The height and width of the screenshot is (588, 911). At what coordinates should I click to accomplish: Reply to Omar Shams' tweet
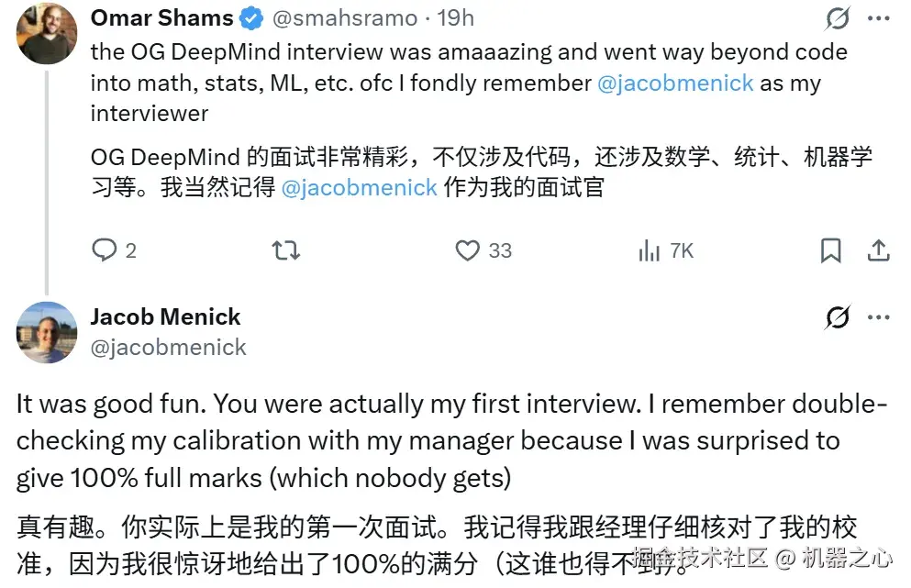[x=106, y=250]
